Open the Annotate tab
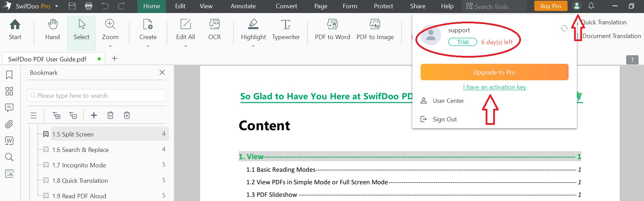 pos(243,6)
